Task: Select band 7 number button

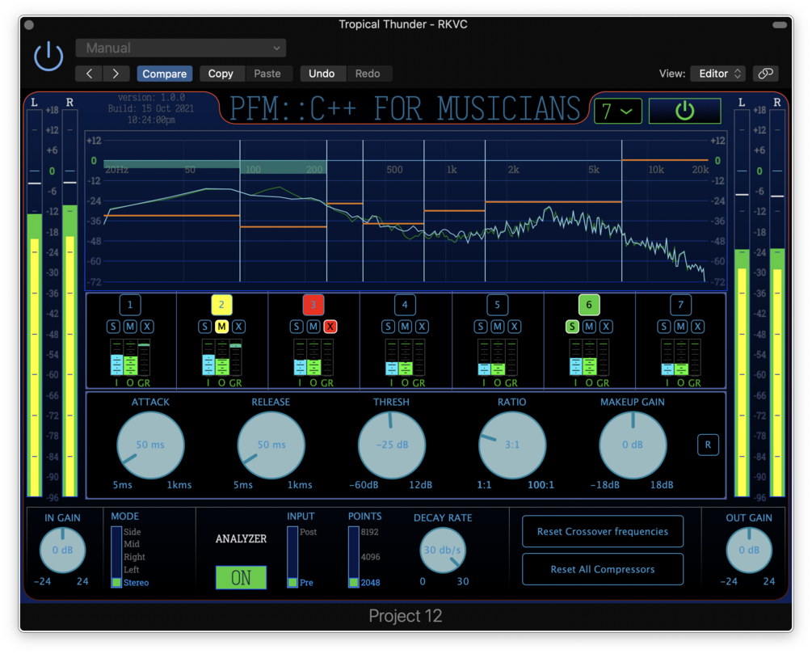Action: click(680, 305)
